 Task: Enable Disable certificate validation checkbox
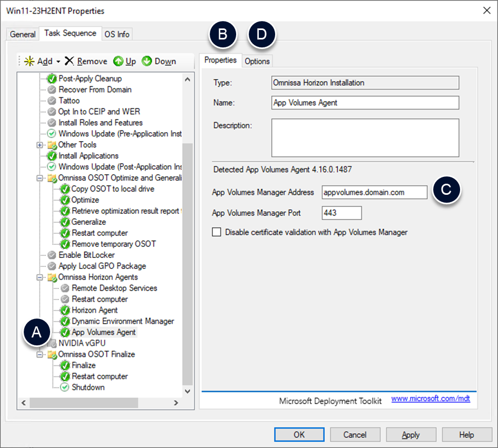click(x=217, y=232)
